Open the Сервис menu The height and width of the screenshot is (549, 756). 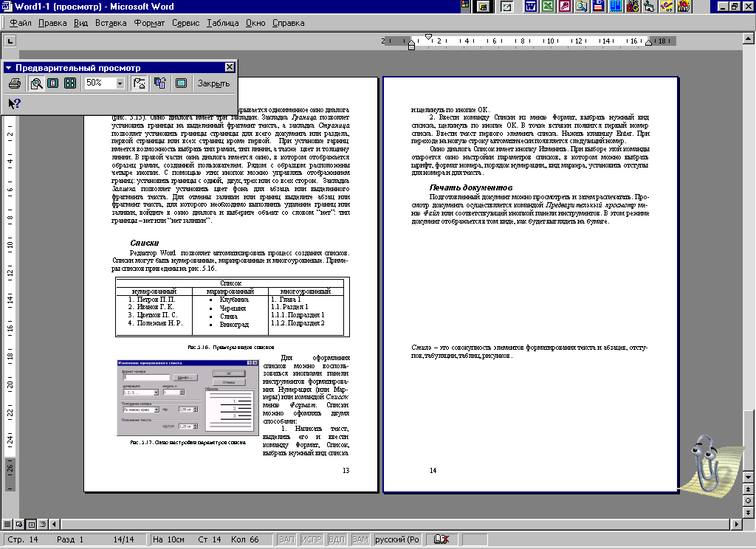[x=185, y=23]
